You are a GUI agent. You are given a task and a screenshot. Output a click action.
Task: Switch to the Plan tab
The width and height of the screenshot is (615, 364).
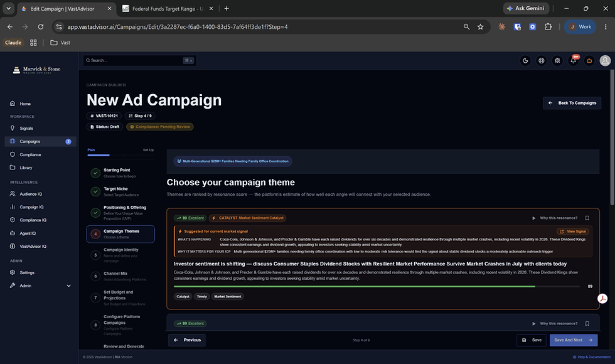point(91,150)
